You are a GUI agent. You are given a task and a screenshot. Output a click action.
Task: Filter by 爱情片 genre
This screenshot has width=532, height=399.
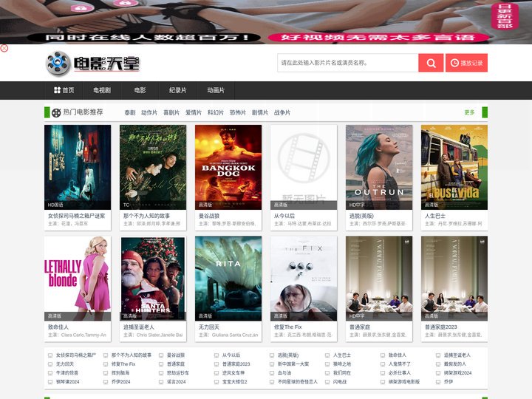click(194, 112)
